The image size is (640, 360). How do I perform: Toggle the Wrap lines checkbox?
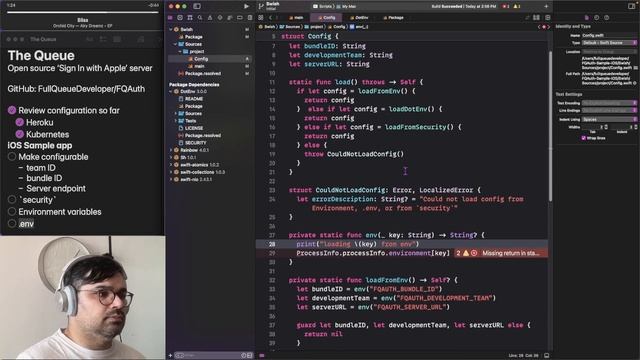pyautogui.click(x=583, y=138)
